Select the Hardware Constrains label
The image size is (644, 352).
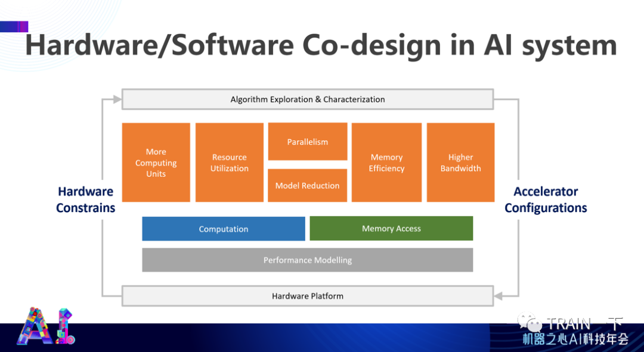85,200
